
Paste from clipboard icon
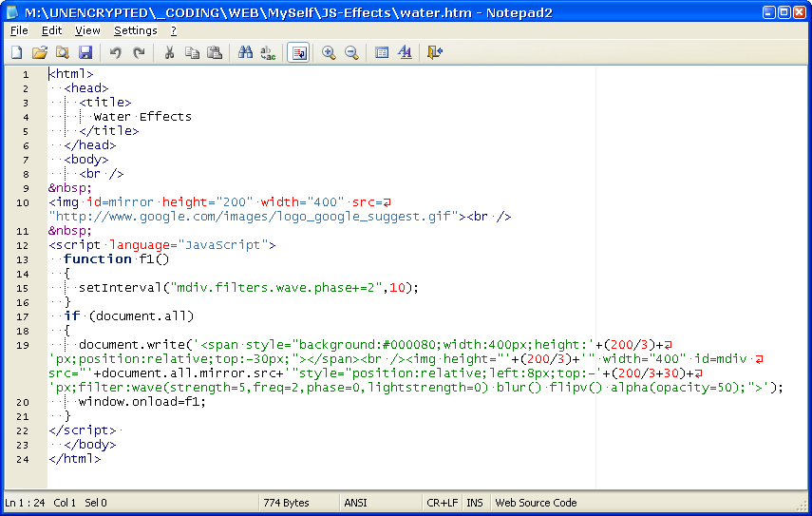pyautogui.click(x=215, y=52)
